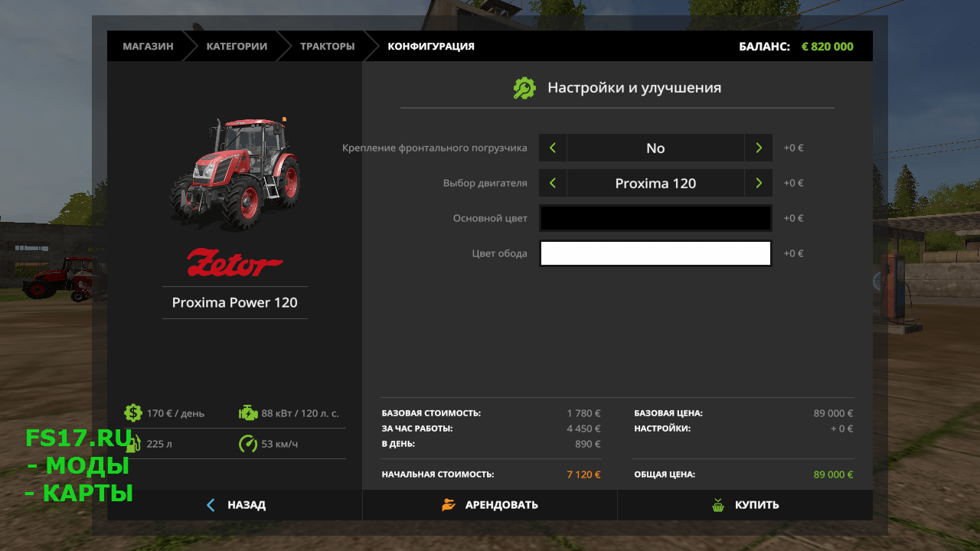Select next front loader mount option
Viewport: 980px width, 551px height.
(x=758, y=148)
